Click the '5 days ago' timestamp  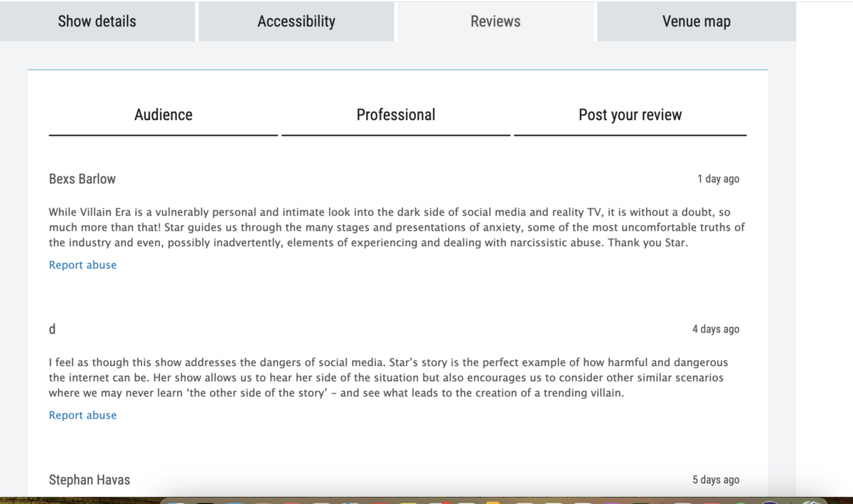click(716, 480)
